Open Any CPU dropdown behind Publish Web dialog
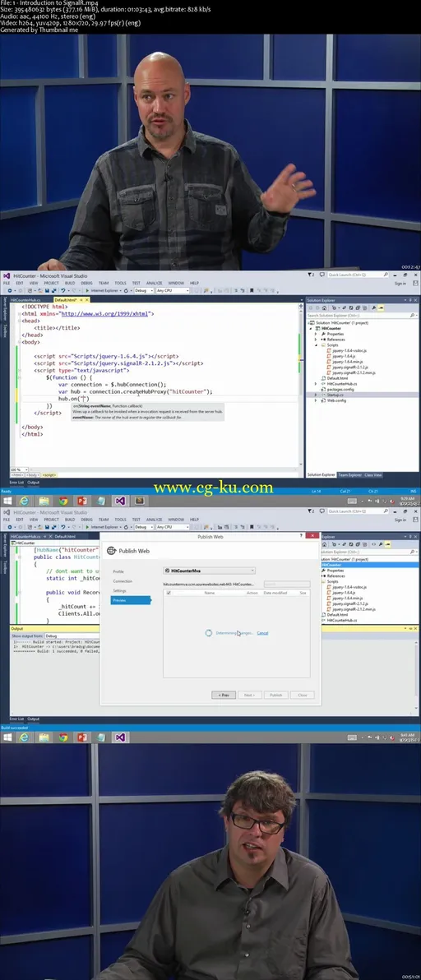 tap(173, 527)
